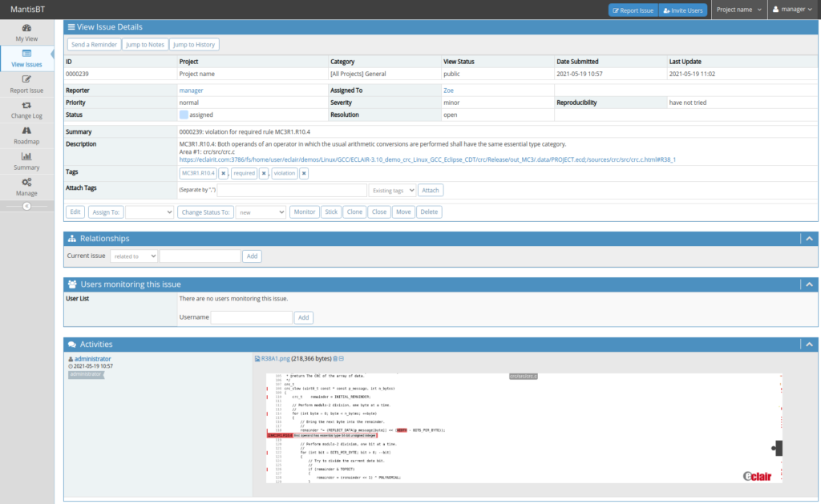Screen dimensions: 821x504
Task: Open the code screenshot attachment preview
Action: pyautogui.click(x=524, y=428)
